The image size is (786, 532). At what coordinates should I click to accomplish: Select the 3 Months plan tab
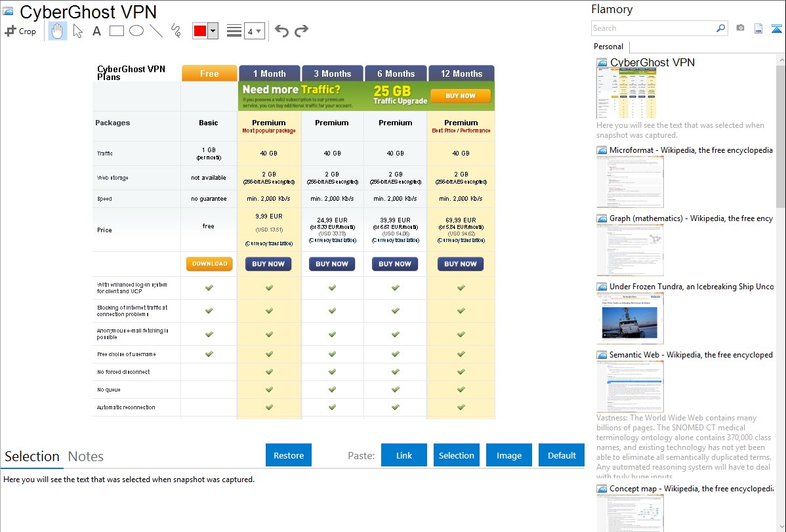click(x=333, y=73)
